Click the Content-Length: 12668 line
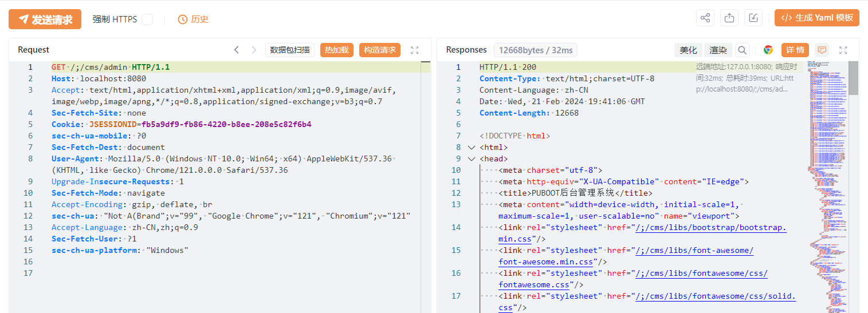Viewport: 868px width, 313px height. click(529, 113)
